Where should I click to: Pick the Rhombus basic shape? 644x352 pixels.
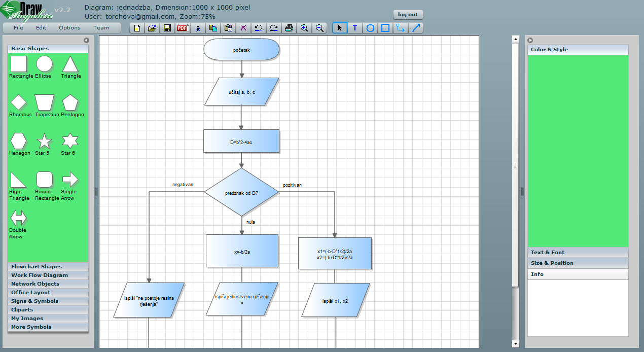[19, 102]
